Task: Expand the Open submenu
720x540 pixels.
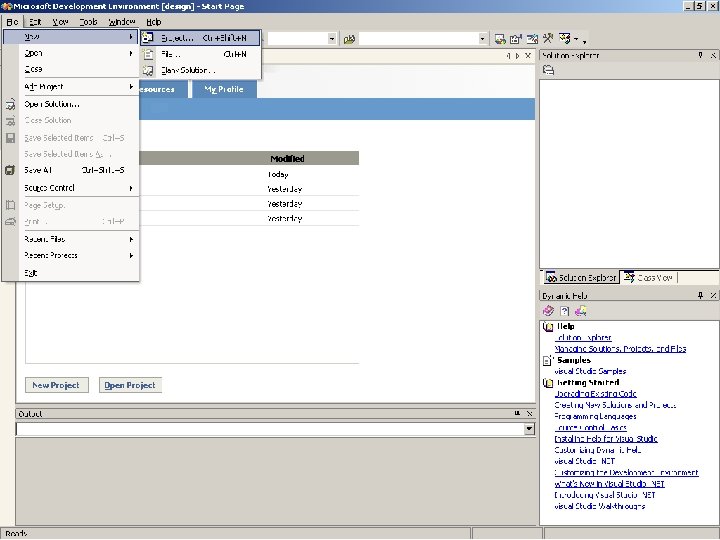Action: point(71,53)
